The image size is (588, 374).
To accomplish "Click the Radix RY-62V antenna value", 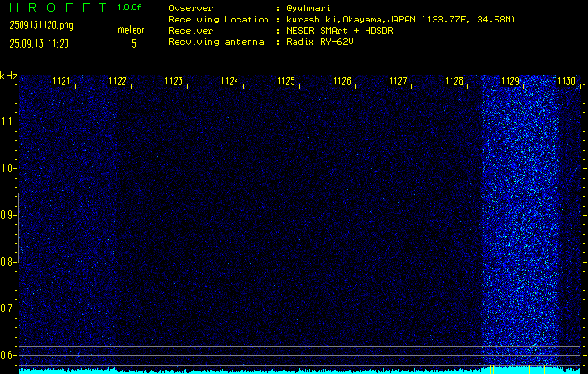I will click(321, 42).
